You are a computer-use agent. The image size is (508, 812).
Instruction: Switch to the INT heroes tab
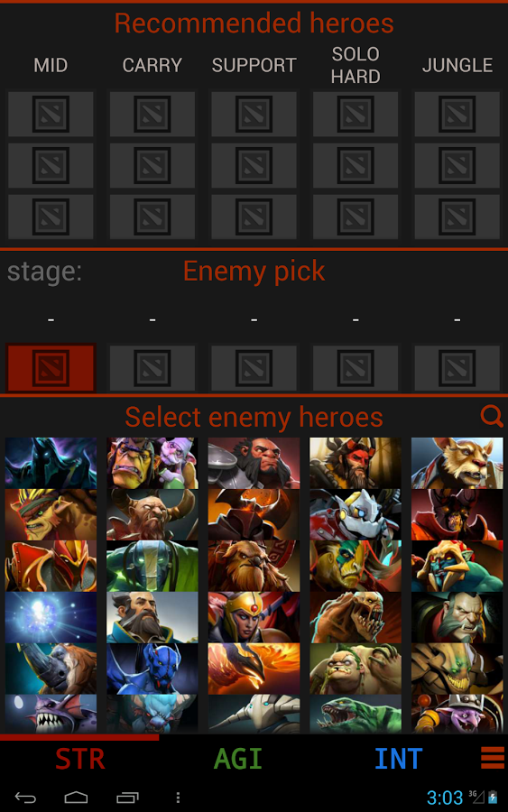click(398, 759)
